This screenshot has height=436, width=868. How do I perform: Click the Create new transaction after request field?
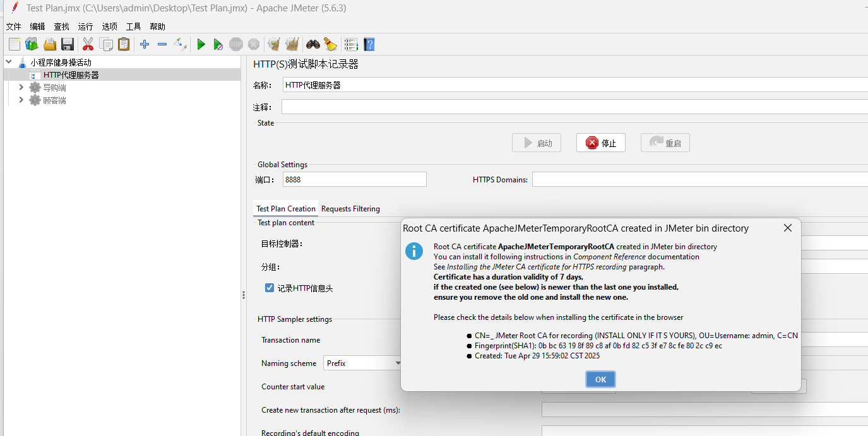(x=705, y=409)
